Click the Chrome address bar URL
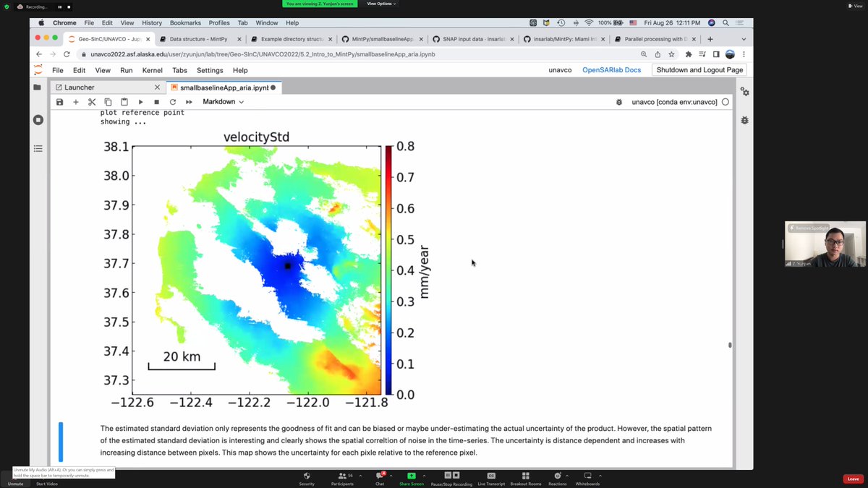The image size is (868, 488). [x=263, y=54]
